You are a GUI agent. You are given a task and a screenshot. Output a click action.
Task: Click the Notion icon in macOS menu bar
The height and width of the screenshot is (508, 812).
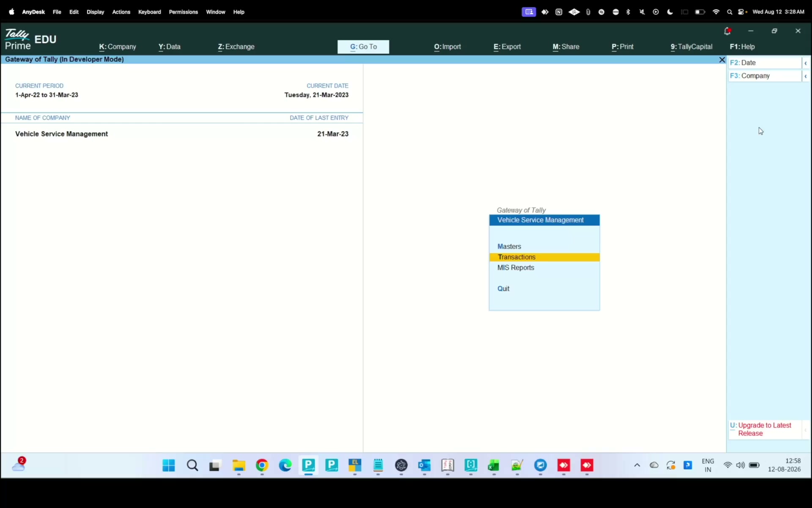click(x=559, y=12)
